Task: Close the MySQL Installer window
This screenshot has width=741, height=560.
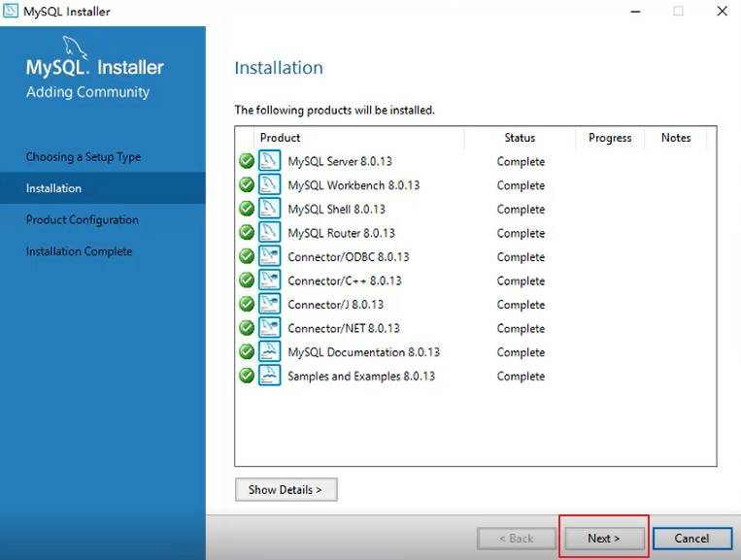Action: pos(722,11)
